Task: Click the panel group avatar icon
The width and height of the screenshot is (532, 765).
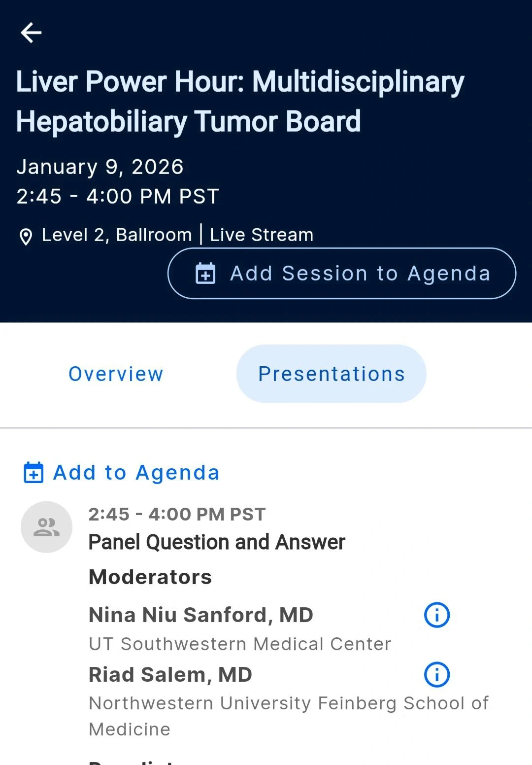Action: click(x=46, y=527)
